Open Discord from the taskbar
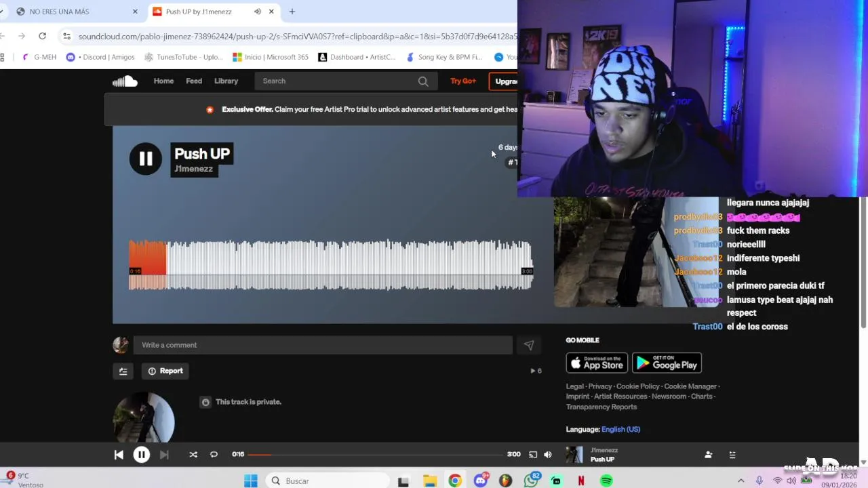Viewport: 868px width, 488px height. [481, 481]
